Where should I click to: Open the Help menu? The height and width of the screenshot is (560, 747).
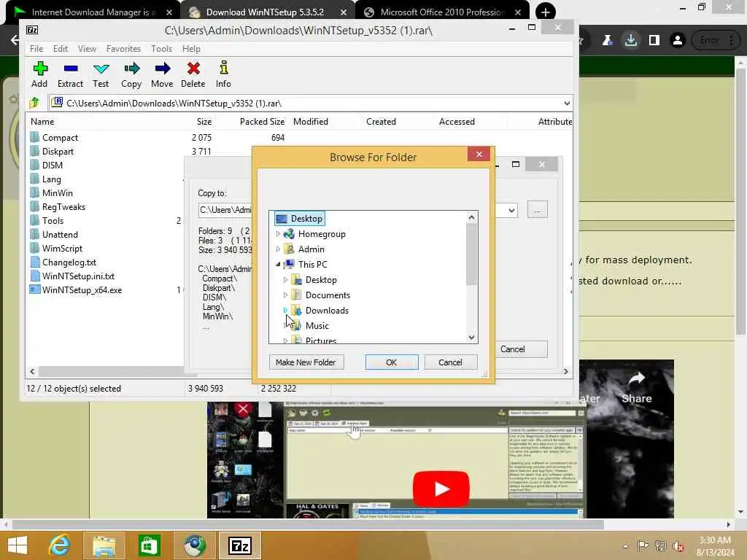click(x=191, y=49)
